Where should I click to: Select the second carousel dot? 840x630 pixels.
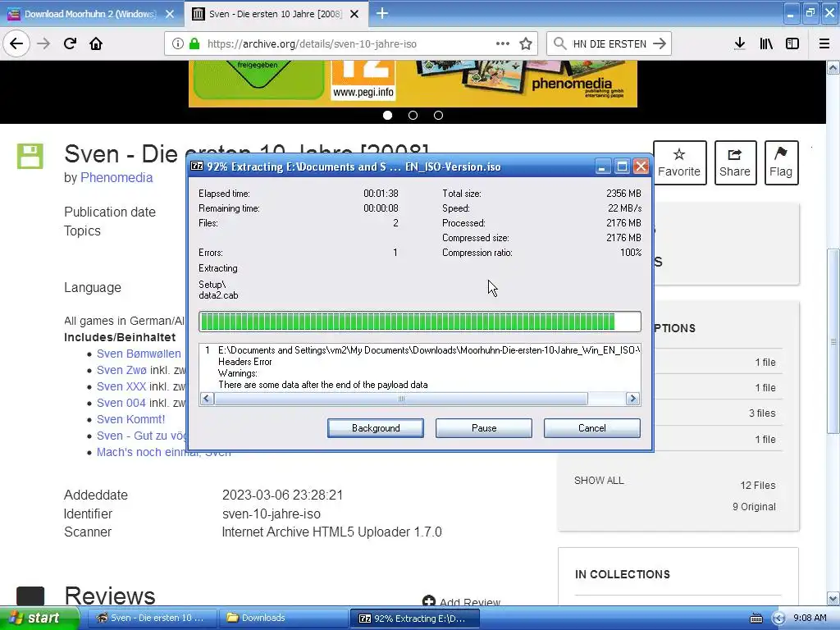(x=413, y=115)
